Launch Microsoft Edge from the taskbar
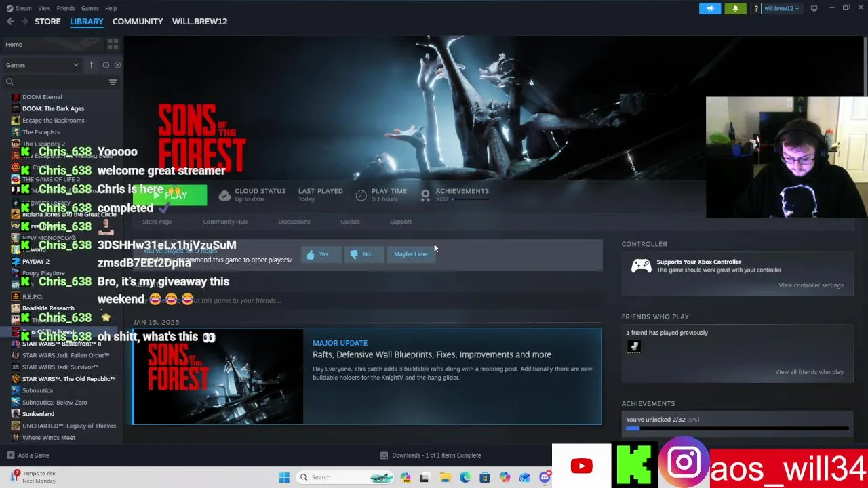868x488 pixels. point(465,477)
